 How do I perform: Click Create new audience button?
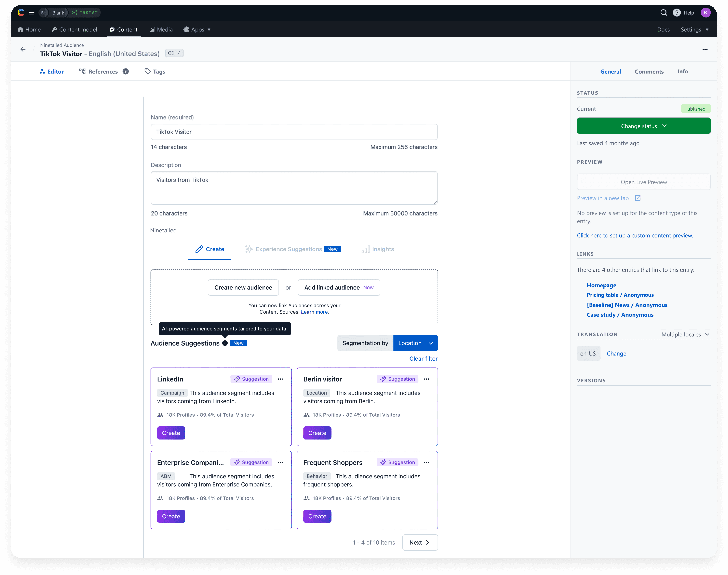point(243,287)
